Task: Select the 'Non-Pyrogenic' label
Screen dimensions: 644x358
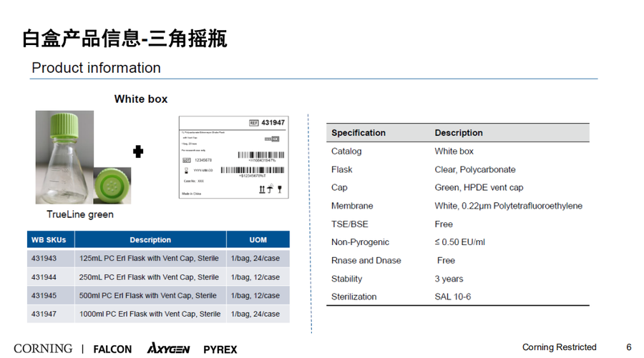Action: coord(360,242)
